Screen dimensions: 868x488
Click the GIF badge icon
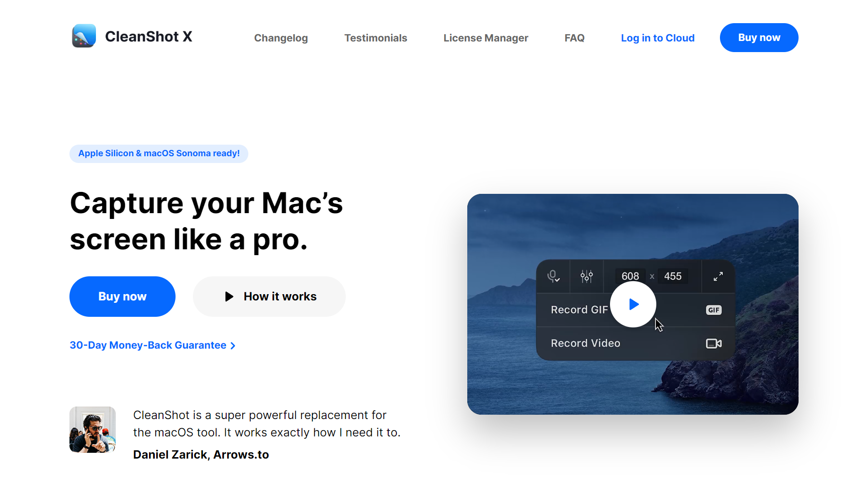pos(714,310)
